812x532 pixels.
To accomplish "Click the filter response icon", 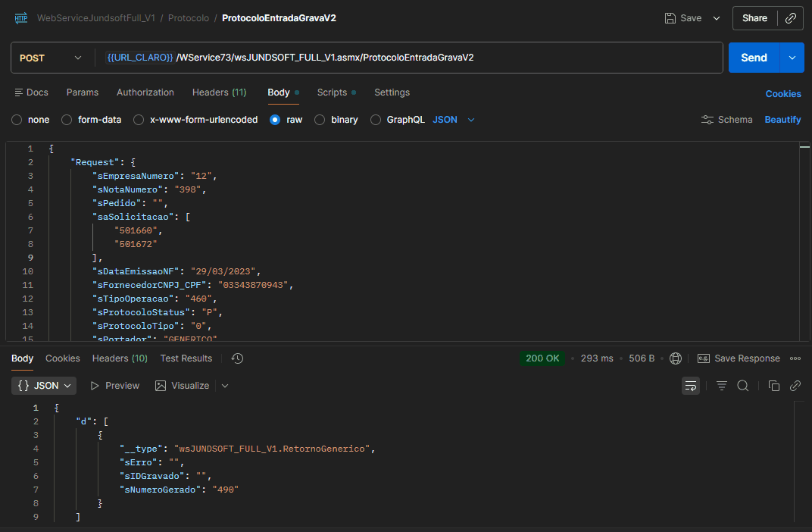I will coord(722,386).
